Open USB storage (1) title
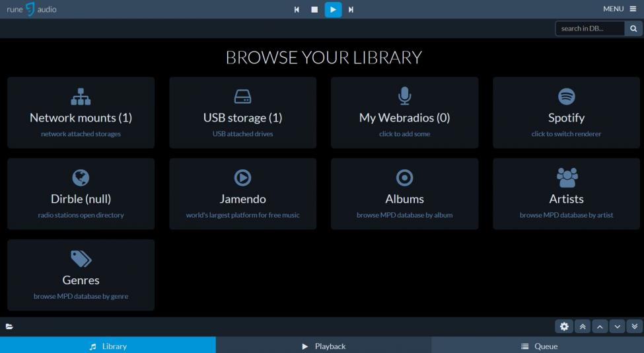644x353 pixels. point(242,118)
